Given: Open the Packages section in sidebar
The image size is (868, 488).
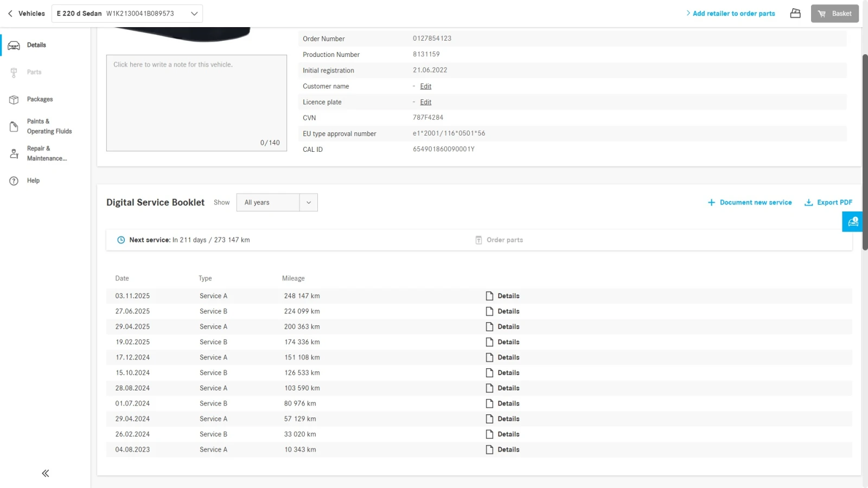Looking at the screenshot, I should point(40,99).
